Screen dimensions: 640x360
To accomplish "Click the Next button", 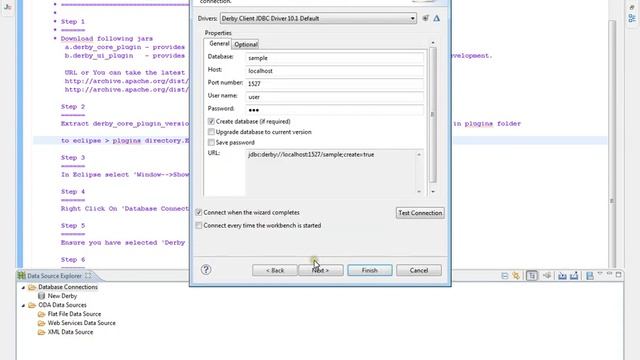I will 321,270.
